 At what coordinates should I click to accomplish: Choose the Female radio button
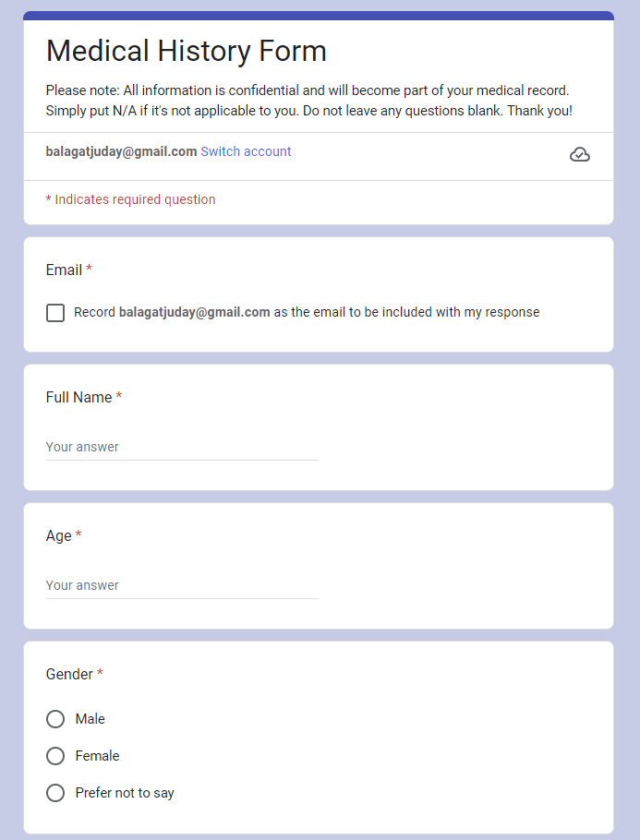click(x=55, y=756)
